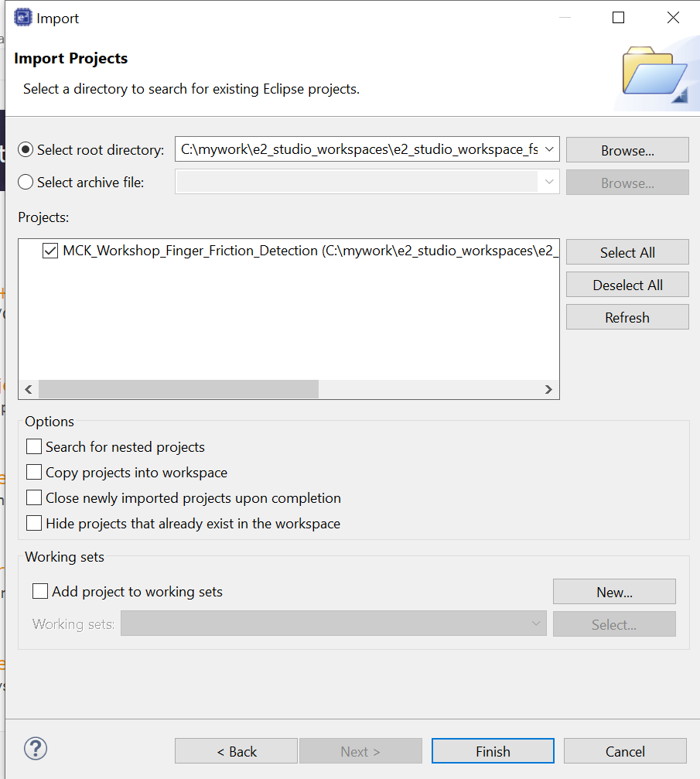Maximize the Import dialog window
This screenshot has height=779, width=700.
[618, 18]
